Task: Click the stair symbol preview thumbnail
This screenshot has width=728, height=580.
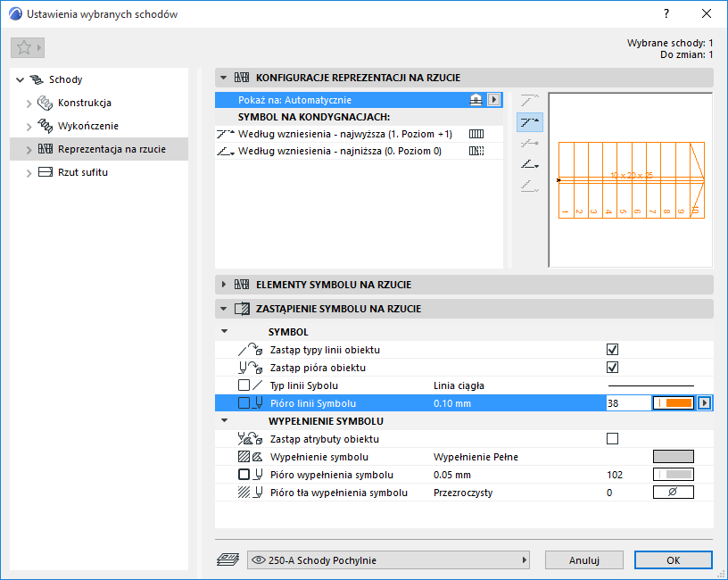Action: tap(631, 179)
